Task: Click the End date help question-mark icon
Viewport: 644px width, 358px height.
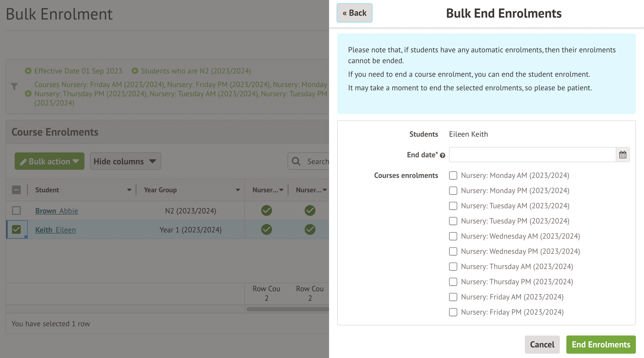Action: (x=443, y=155)
